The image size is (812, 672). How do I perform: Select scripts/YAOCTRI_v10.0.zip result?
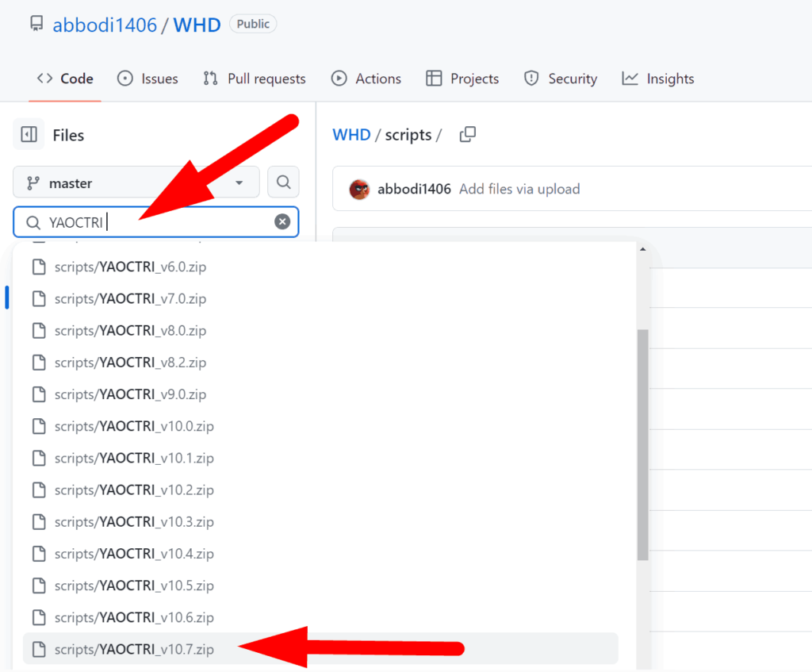click(320, 426)
